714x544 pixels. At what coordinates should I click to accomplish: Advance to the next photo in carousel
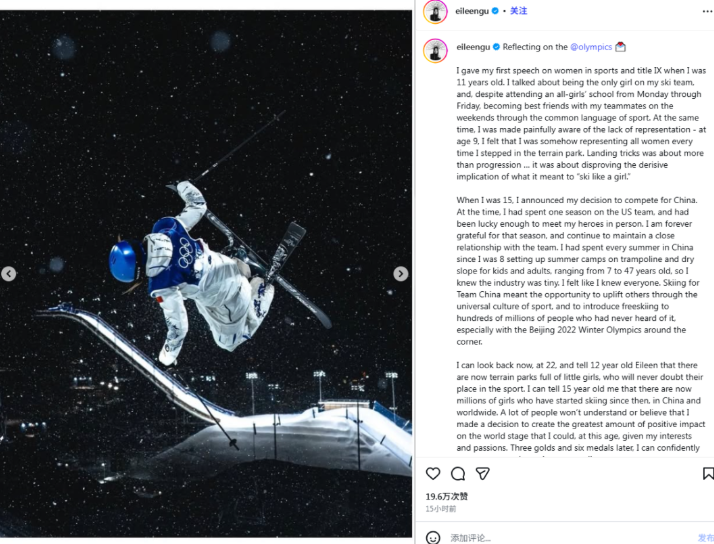click(x=400, y=274)
